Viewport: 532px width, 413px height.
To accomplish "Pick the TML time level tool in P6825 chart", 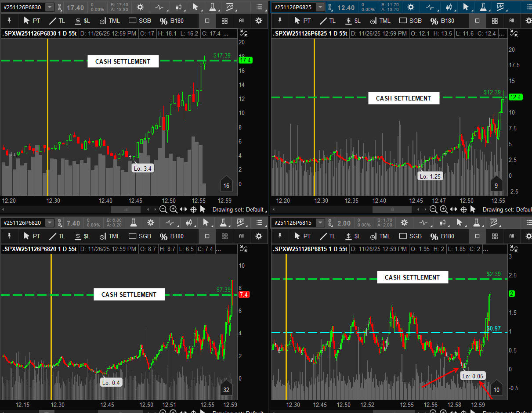I will click(x=380, y=21).
